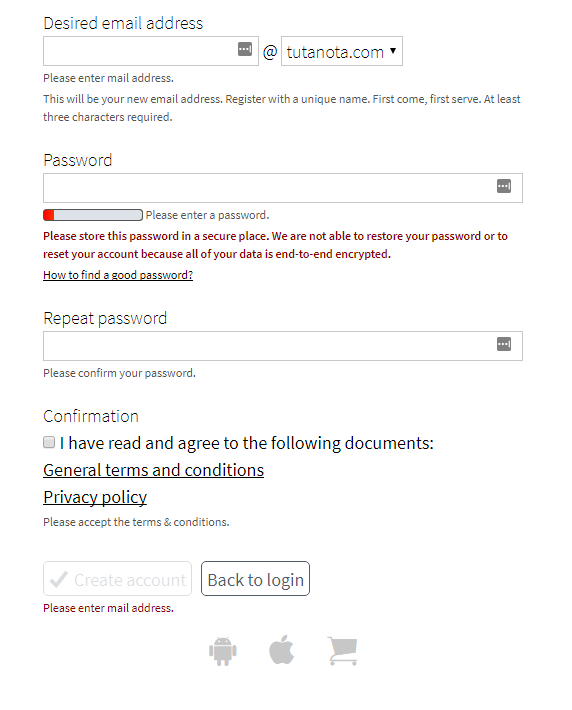572x710 pixels.
Task: Click password manager icon in email field
Action: [x=245, y=49]
